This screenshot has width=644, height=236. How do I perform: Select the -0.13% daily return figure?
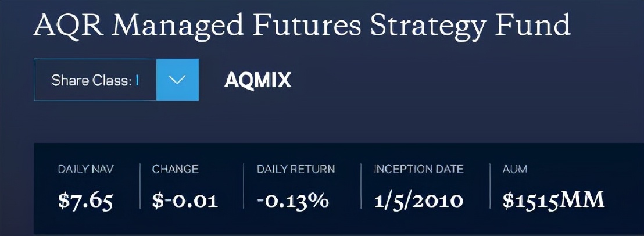pyautogui.click(x=293, y=200)
